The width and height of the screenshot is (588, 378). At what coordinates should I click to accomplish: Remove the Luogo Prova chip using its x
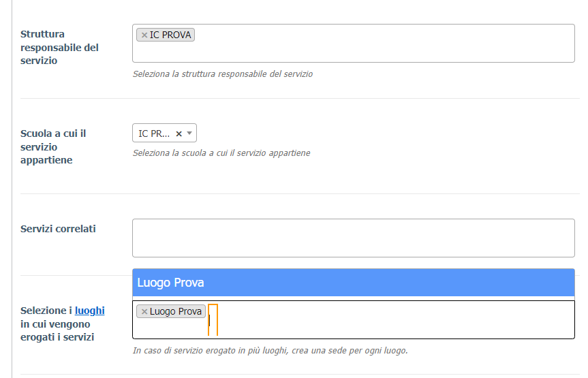144,312
